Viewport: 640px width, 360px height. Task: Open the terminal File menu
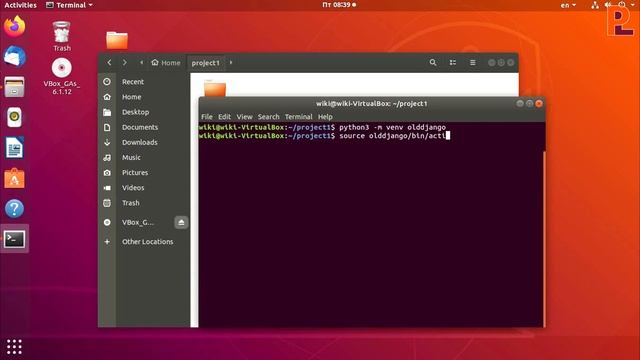point(207,117)
